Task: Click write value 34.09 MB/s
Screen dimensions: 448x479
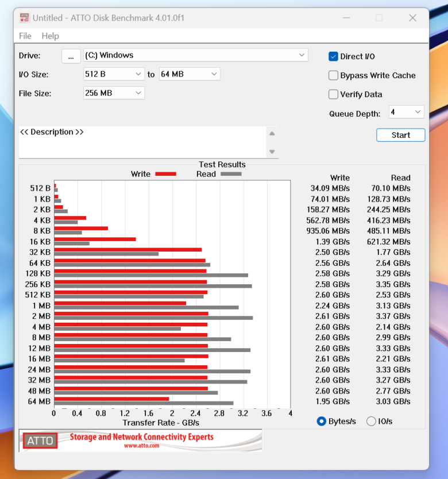Action: (x=330, y=188)
